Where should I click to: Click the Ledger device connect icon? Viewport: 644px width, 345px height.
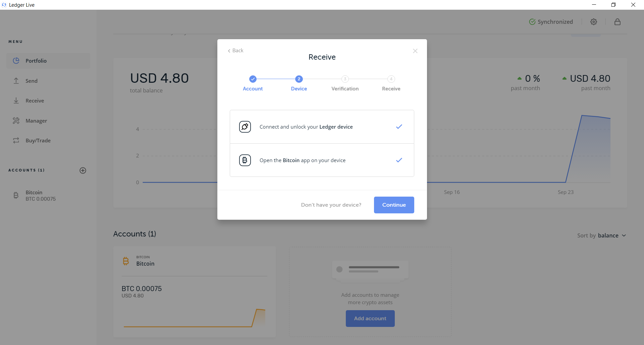[245, 127]
